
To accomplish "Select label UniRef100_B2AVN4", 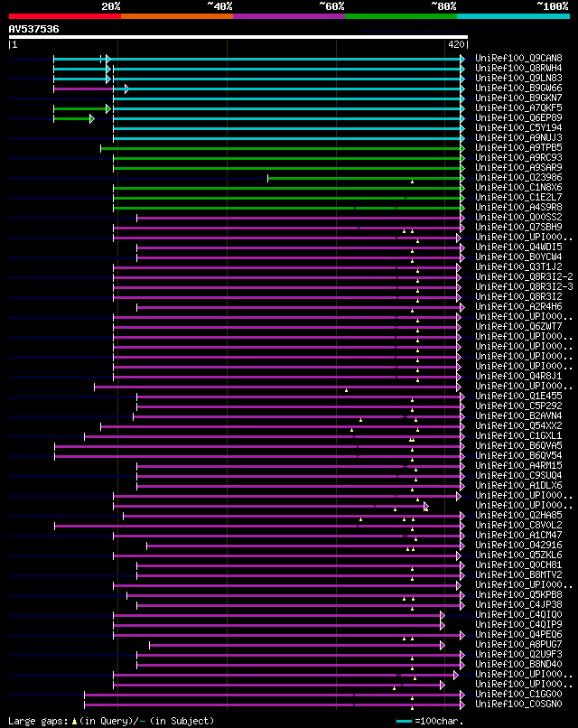I will click(518, 416).
